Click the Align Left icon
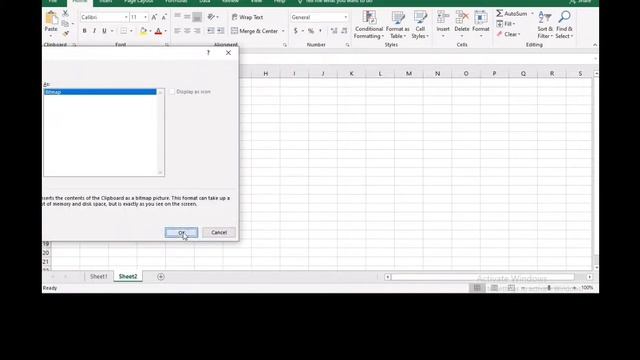The height and width of the screenshot is (360, 640). (178, 31)
